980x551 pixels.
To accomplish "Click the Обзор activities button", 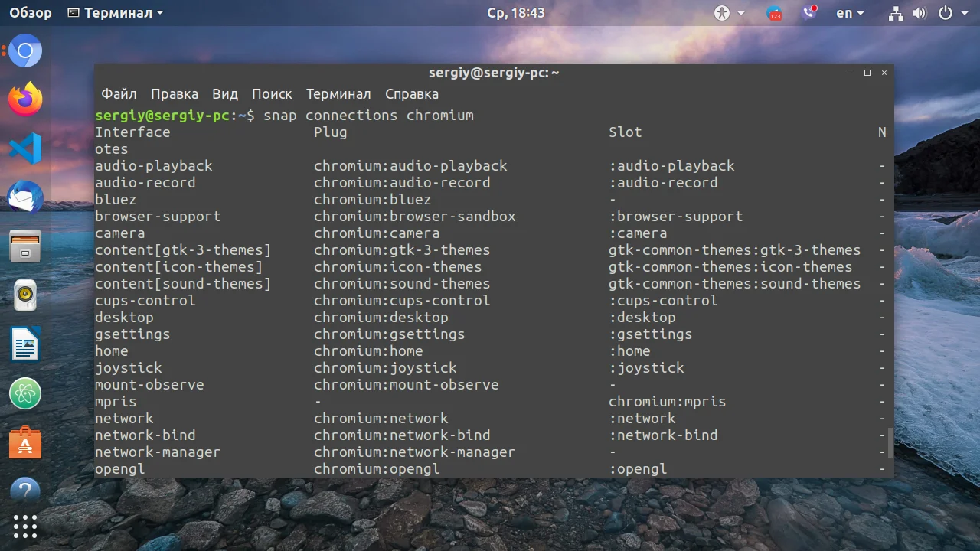I will 31,13.
